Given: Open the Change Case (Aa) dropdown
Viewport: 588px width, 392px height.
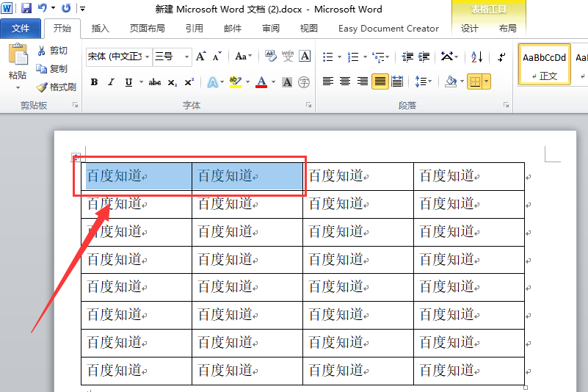Looking at the screenshot, I should pyautogui.click(x=244, y=57).
